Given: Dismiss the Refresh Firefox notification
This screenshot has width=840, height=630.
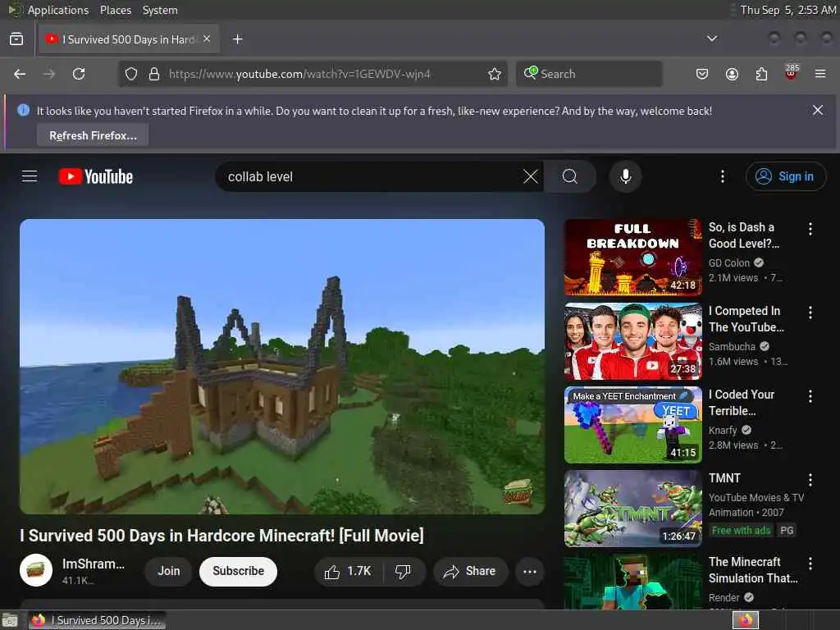Looking at the screenshot, I should (818, 111).
